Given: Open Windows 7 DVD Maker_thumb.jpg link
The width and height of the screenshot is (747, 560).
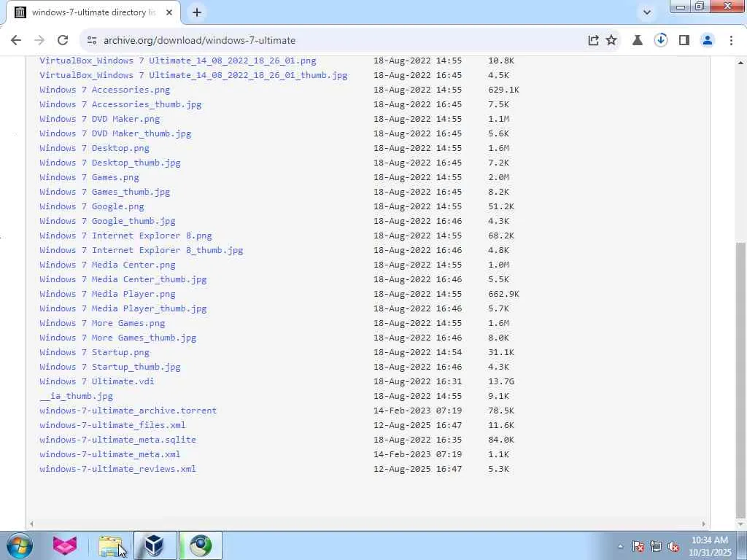Looking at the screenshot, I should (115, 133).
